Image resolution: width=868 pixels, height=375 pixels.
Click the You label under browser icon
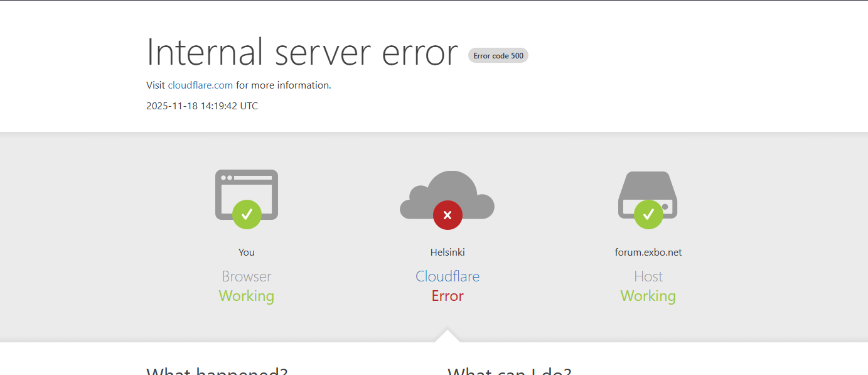click(x=247, y=253)
